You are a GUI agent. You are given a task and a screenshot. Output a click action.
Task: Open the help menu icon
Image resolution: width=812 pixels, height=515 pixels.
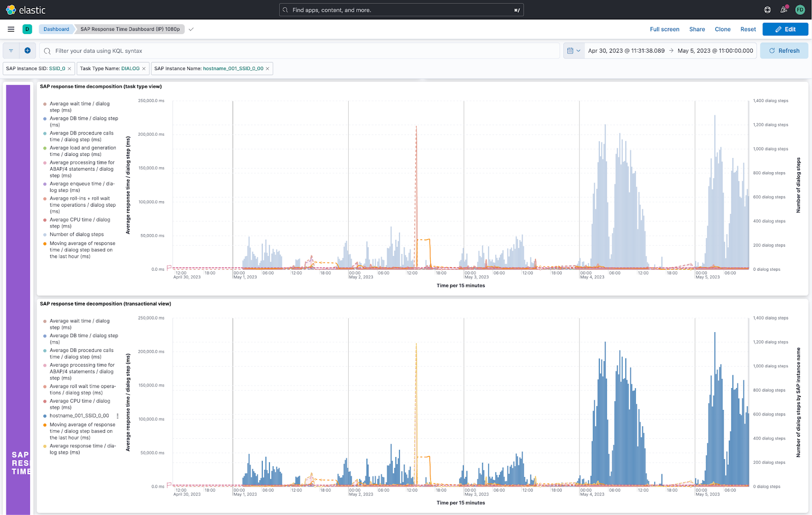tap(767, 10)
